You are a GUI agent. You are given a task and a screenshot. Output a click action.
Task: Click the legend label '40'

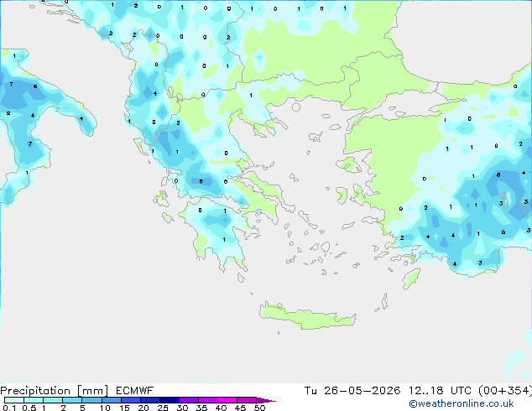coord(221,408)
